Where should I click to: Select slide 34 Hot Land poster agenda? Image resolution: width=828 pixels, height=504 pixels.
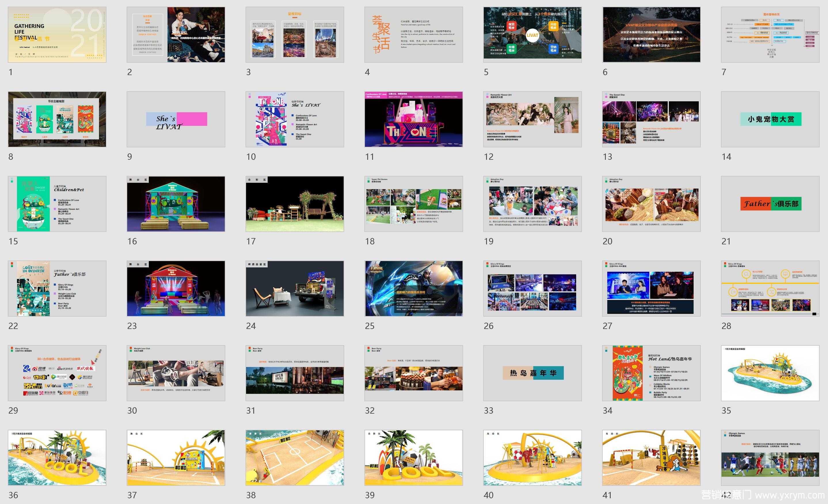[x=651, y=373]
